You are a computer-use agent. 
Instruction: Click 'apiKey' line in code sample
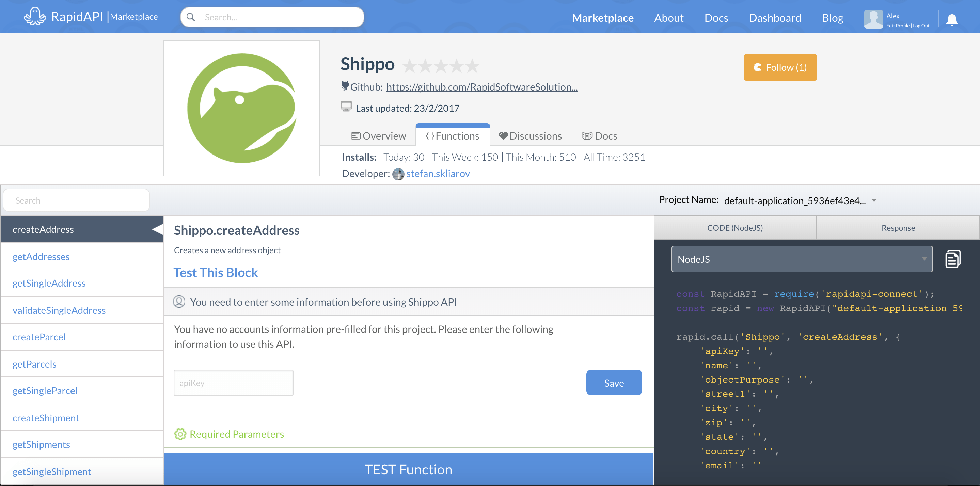click(x=736, y=351)
